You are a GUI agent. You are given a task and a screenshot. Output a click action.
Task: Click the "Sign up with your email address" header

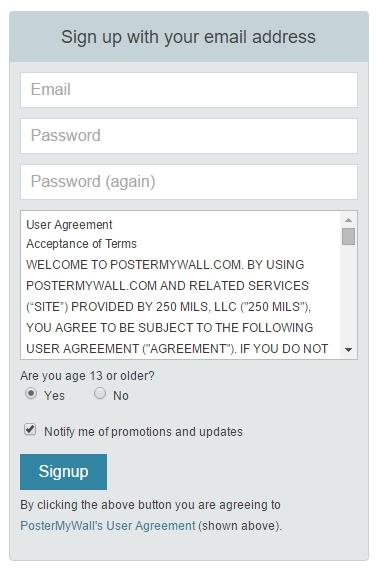pos(188,37)
